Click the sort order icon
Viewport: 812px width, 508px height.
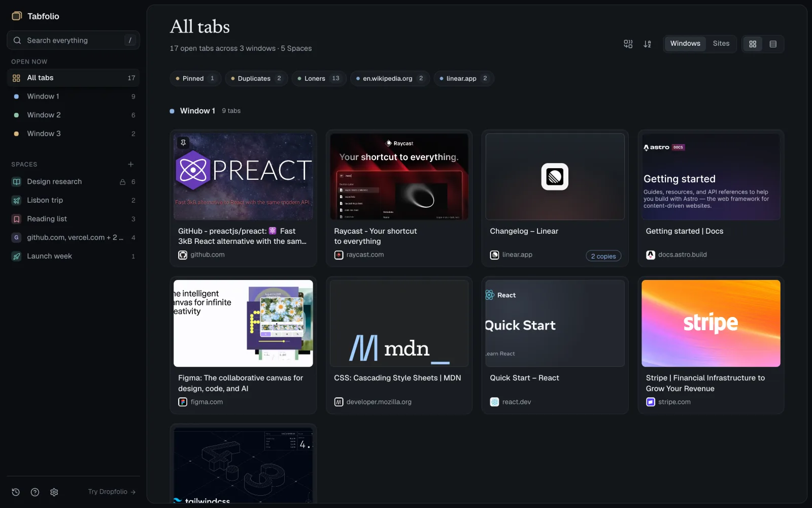(647, 44)
